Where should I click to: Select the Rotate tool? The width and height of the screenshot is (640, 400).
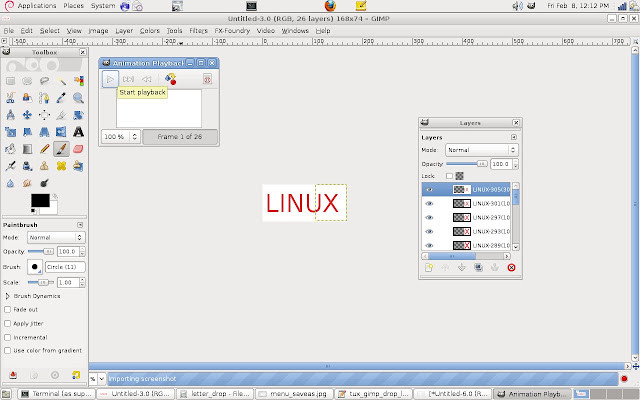pos(78,115)
